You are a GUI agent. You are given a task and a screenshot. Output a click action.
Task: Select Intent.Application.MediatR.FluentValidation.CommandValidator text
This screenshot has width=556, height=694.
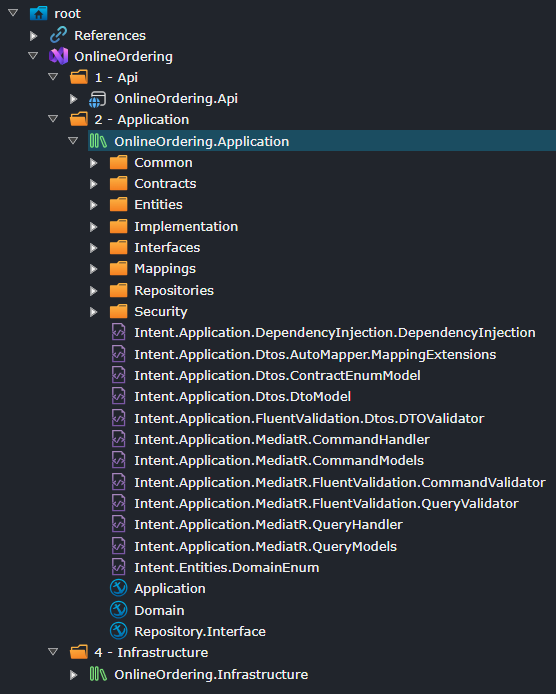click(x=340, y=482)
